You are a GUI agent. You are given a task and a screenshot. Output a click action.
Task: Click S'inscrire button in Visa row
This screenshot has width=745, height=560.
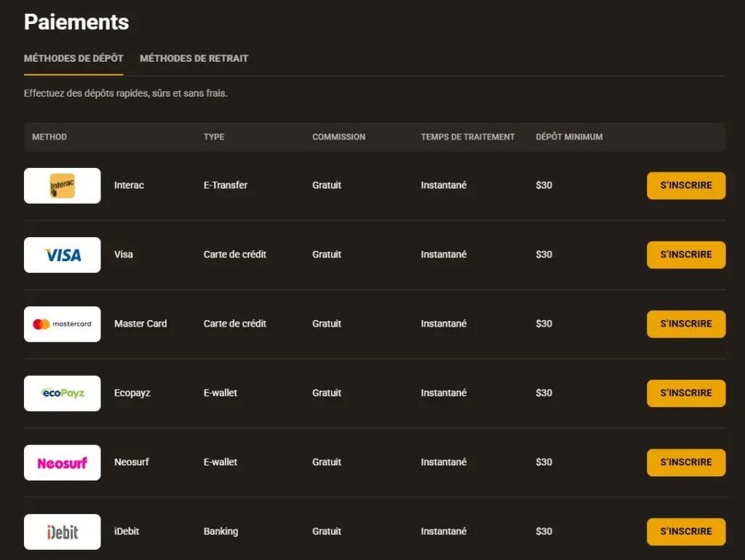[x=686, y=255]
